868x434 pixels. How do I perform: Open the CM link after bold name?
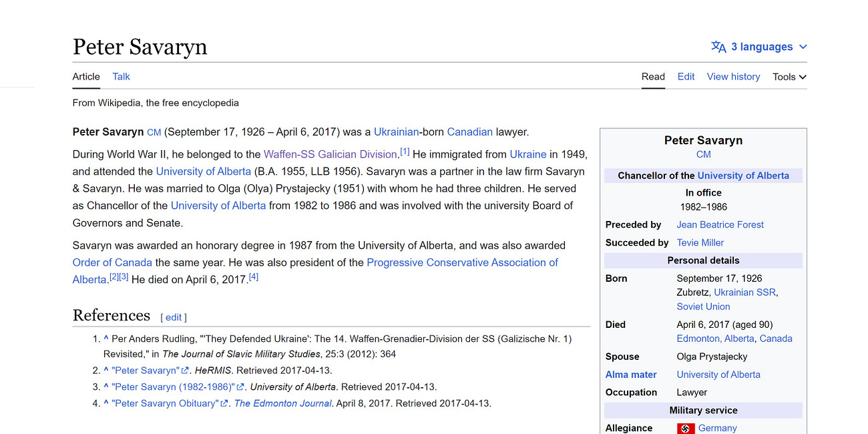[x=154, y=132]
